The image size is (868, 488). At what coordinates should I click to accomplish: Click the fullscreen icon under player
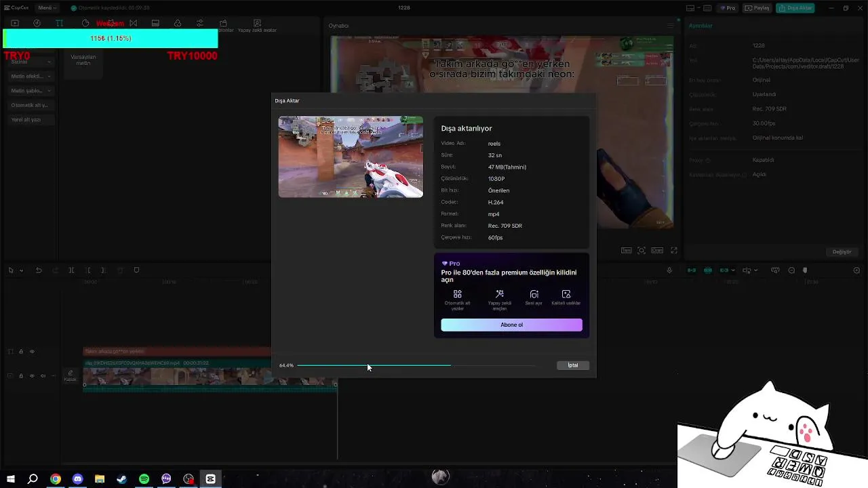(x=674, y=251)
